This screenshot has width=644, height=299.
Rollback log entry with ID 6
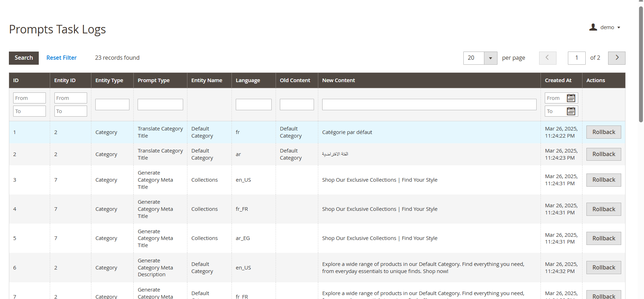[x=603, y=267]
